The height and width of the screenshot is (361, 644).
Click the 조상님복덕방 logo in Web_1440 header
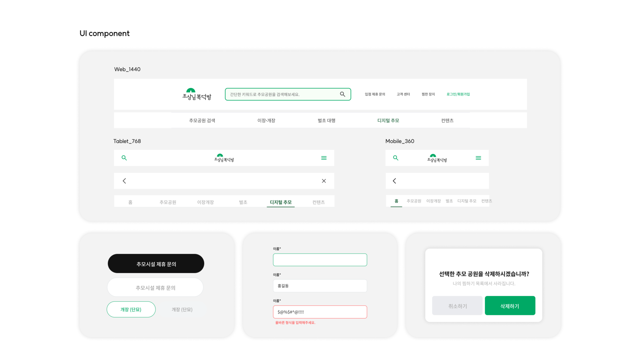[x=197, y=94]
